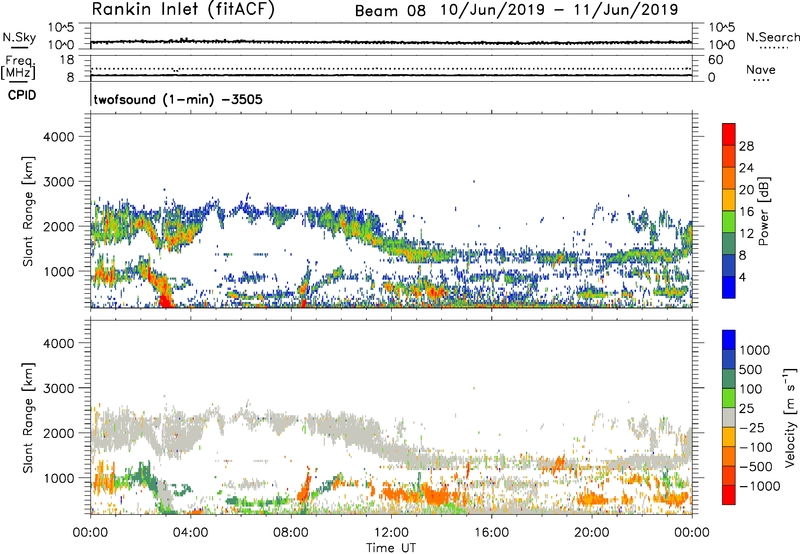The height and width of the screenshot is (554, 800).
Task: Click the "12:00" time axis tick label
Action: click(x=391, y=533)
